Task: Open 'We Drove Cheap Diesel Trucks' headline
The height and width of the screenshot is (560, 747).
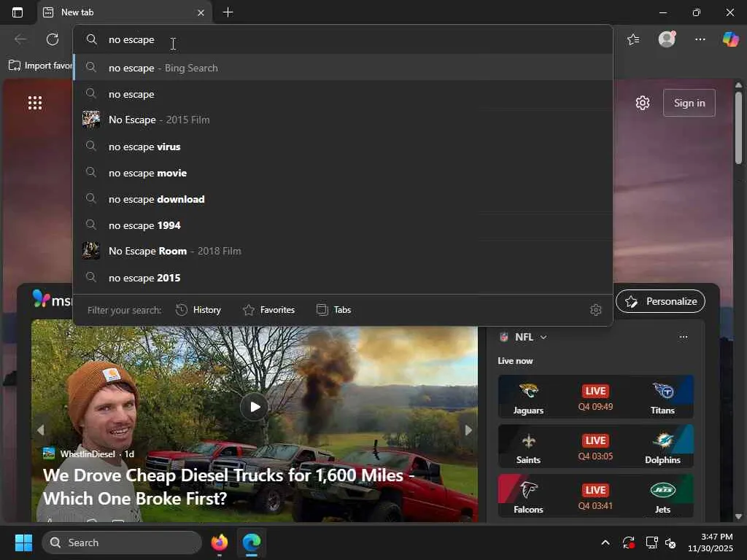Action: tap(228, 486)
